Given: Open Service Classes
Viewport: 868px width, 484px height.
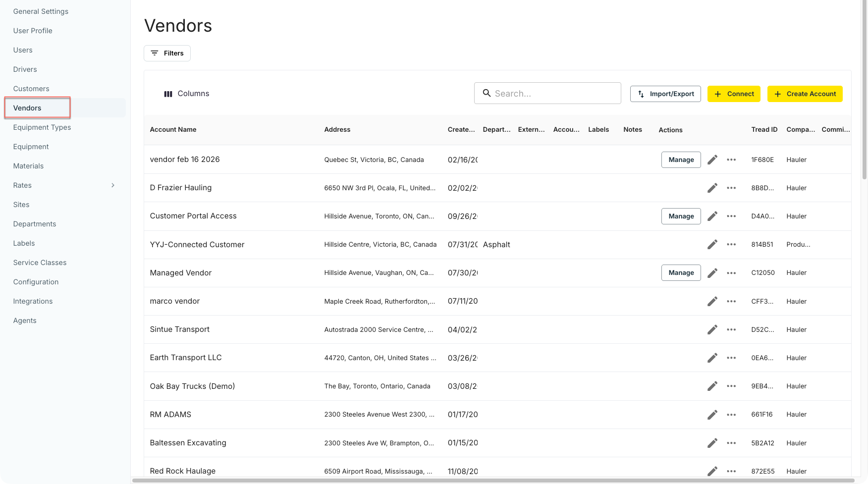Looking at the screenshot, I should tap(40, 263).
